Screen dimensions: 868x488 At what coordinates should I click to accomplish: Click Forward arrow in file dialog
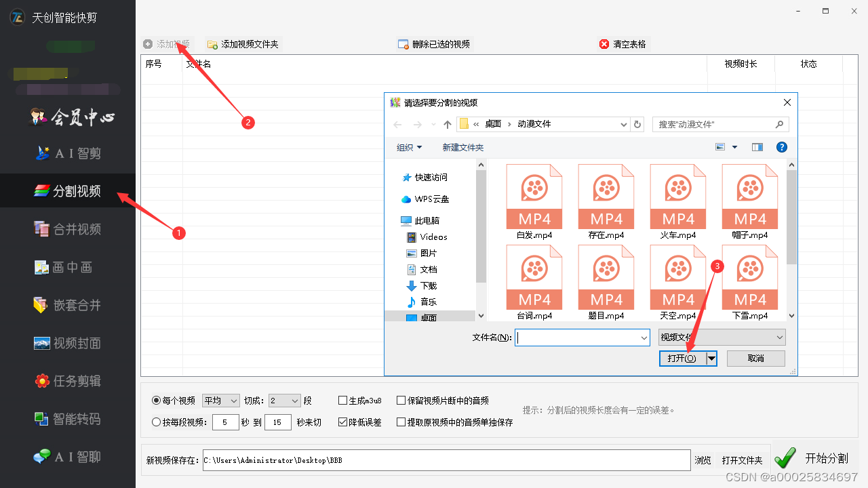pos(416,125)
